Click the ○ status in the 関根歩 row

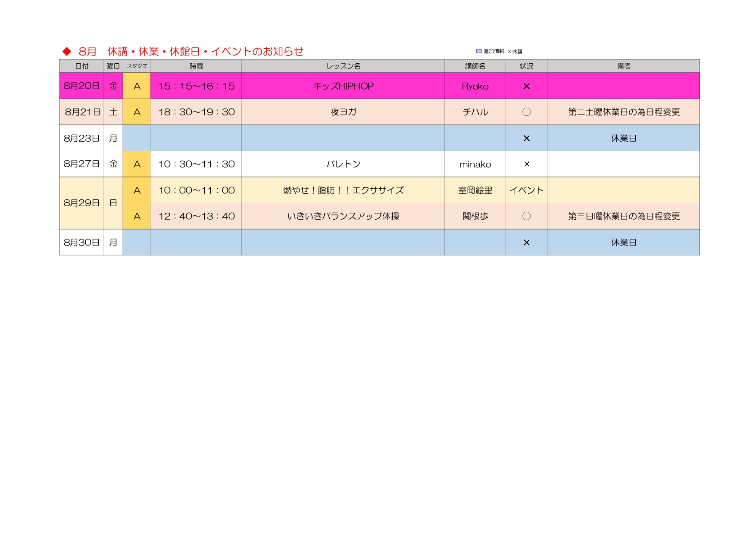[526, 216]
